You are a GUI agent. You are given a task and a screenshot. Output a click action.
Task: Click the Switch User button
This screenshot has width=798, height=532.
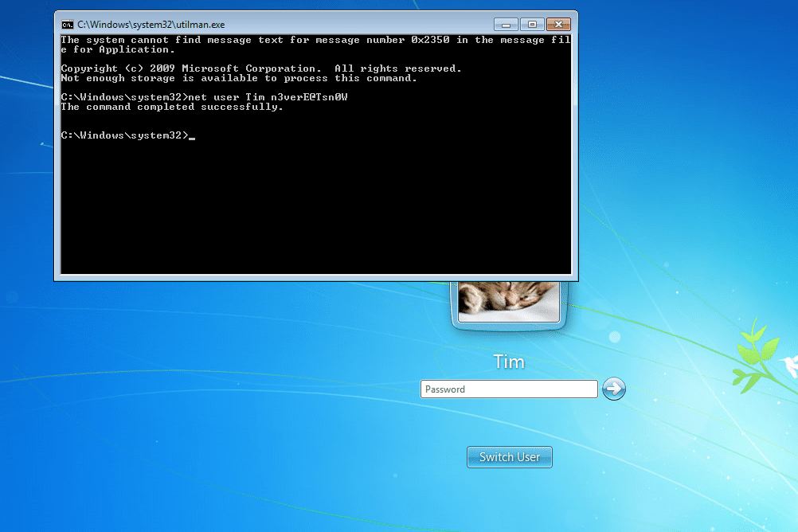(510, 457)
